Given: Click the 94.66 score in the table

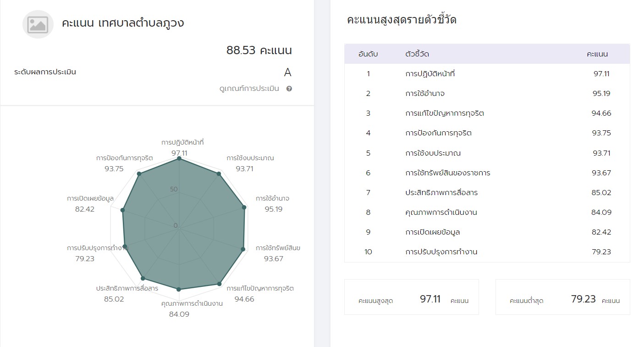Looking at the screenshot, I should click(x=601, y=113).
